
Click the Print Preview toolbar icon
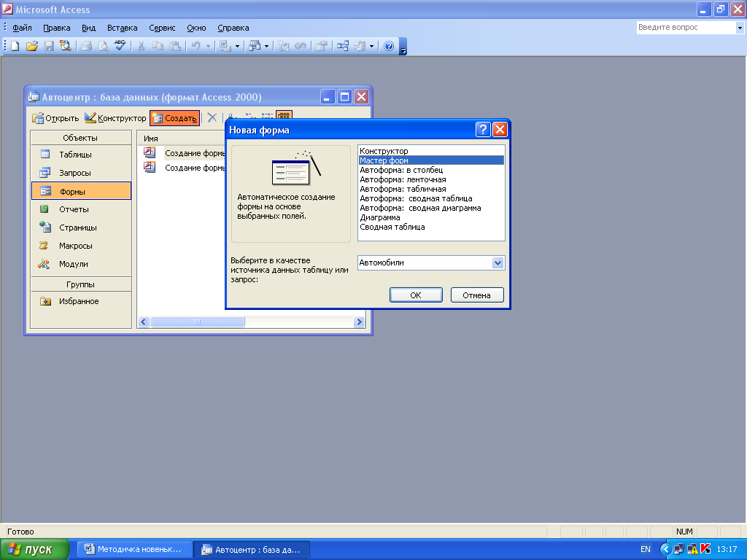(103, 46)
